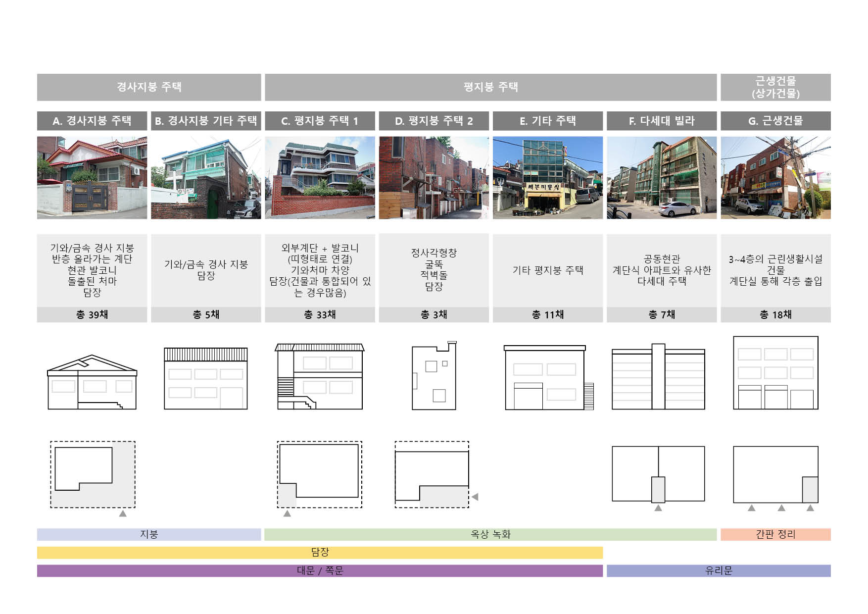Select the commercial building elevation drawing under column G
Viewport: 868px width, 614px height.
pos(775,373)
